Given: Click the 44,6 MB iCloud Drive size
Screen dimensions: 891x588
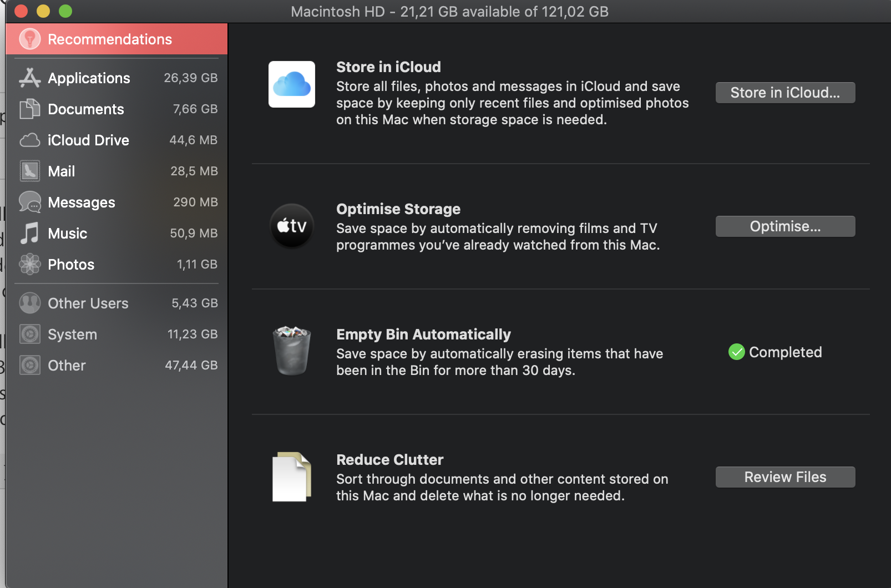Looking at the screenshot, I should point(193,140).
